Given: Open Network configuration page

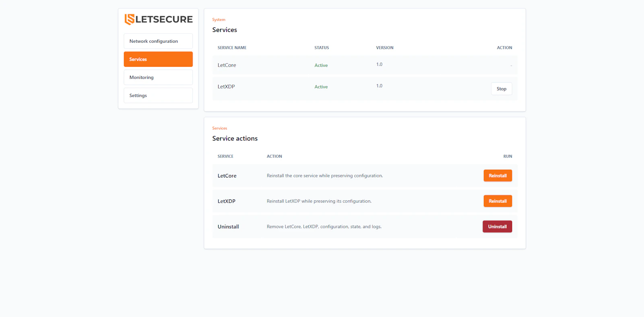Looking at the screenshot, I should pyautogui.click(x=158, y=41).
